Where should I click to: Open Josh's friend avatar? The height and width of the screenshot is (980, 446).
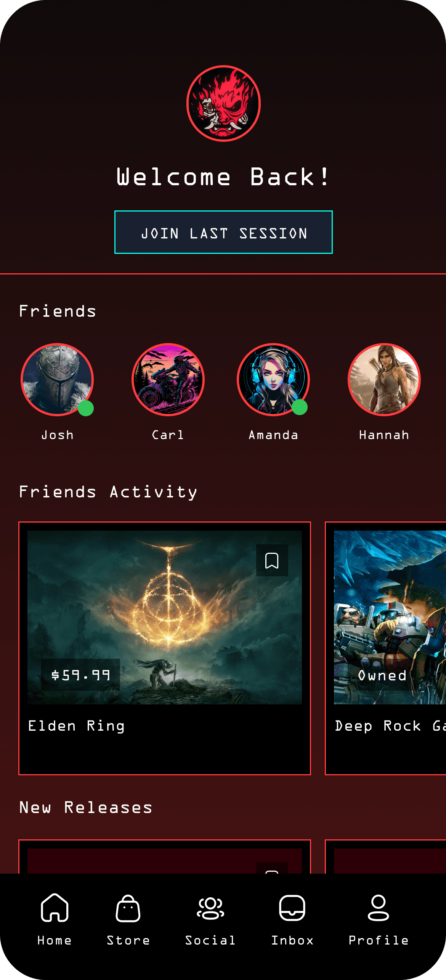click(57, 380)
